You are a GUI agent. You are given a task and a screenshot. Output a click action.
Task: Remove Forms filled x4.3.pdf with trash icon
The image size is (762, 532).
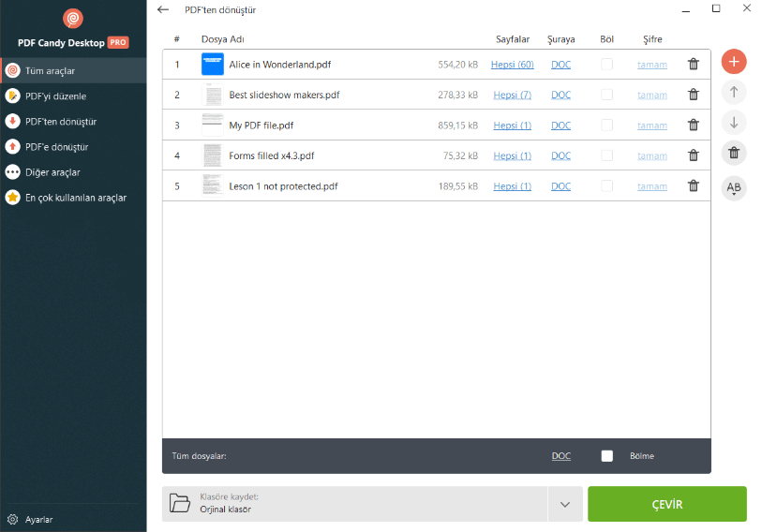[694, 155]
